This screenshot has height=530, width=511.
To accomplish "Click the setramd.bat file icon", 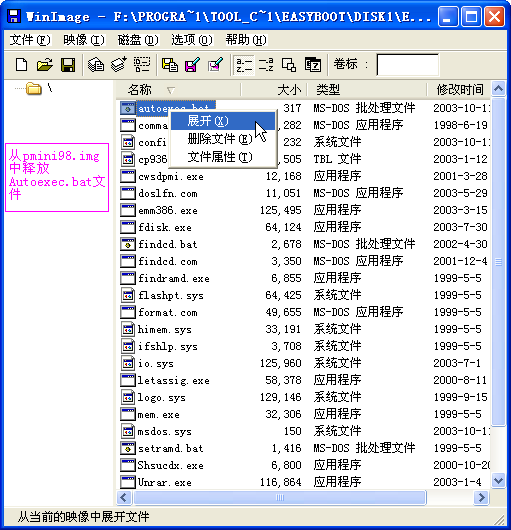I will coord(127,449).
